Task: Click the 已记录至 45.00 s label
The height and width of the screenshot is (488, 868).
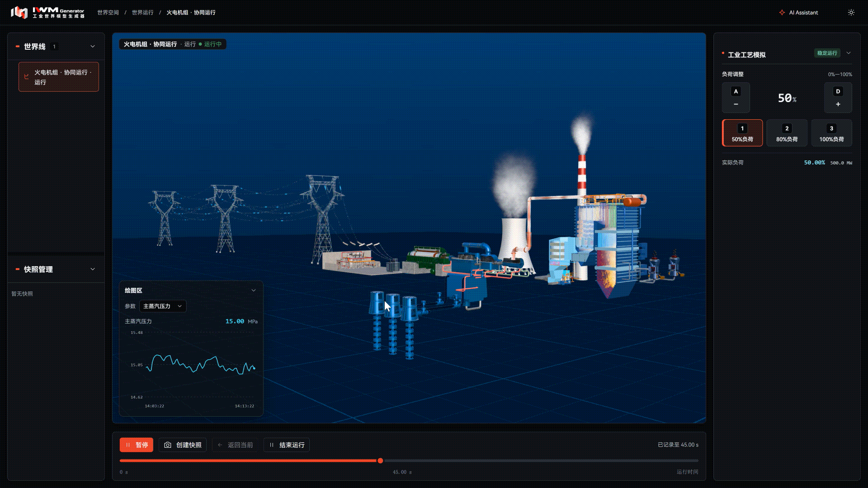Action: click(678, 445)
